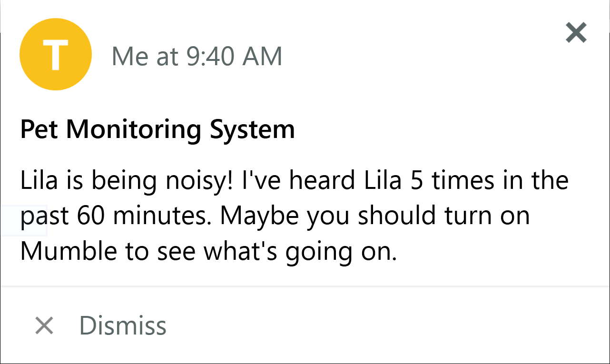Select the Pet Monitoring System title
Viewport: 610px width, 364px height.
point(157,129)
